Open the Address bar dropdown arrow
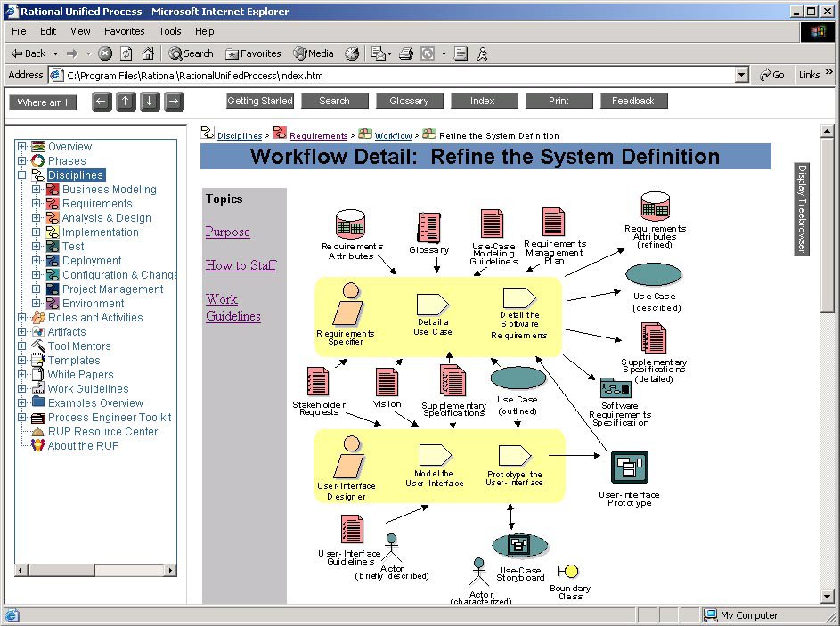The width and height of the screenshot is (840, 626). 742,75
